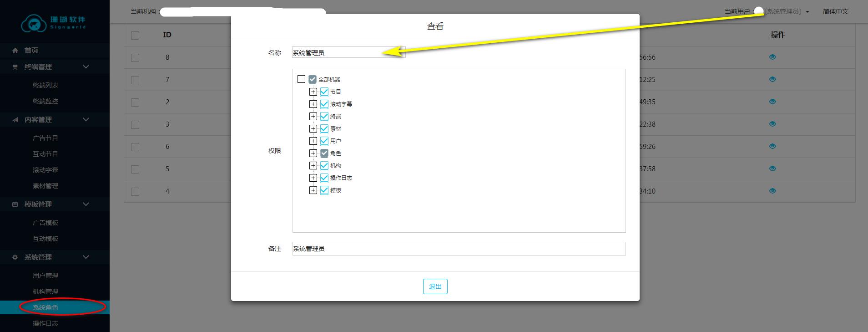This screenshot has height=332, width=868.
Task: Click the megaphone icon beside 内容管理
Action: [15, 120]
